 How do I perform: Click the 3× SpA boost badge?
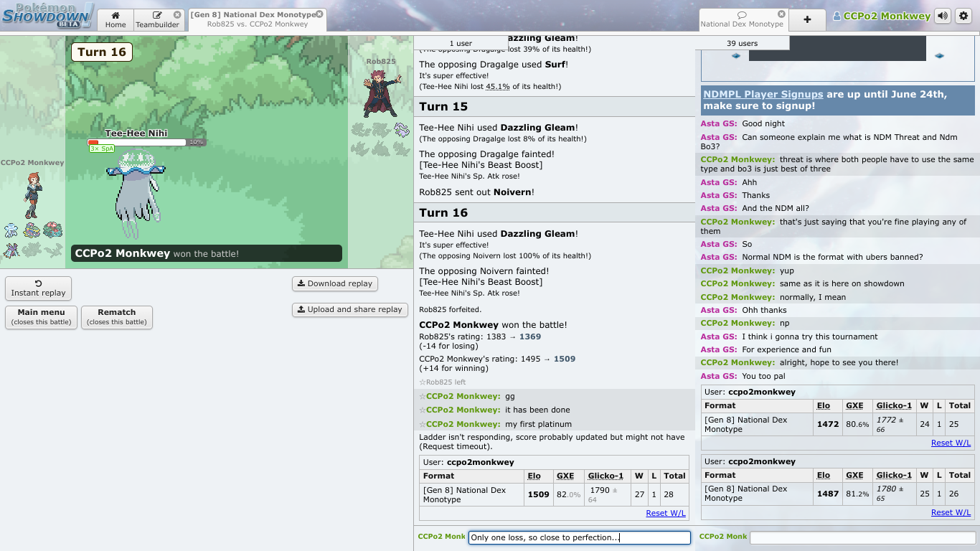(x=102, y=149)
